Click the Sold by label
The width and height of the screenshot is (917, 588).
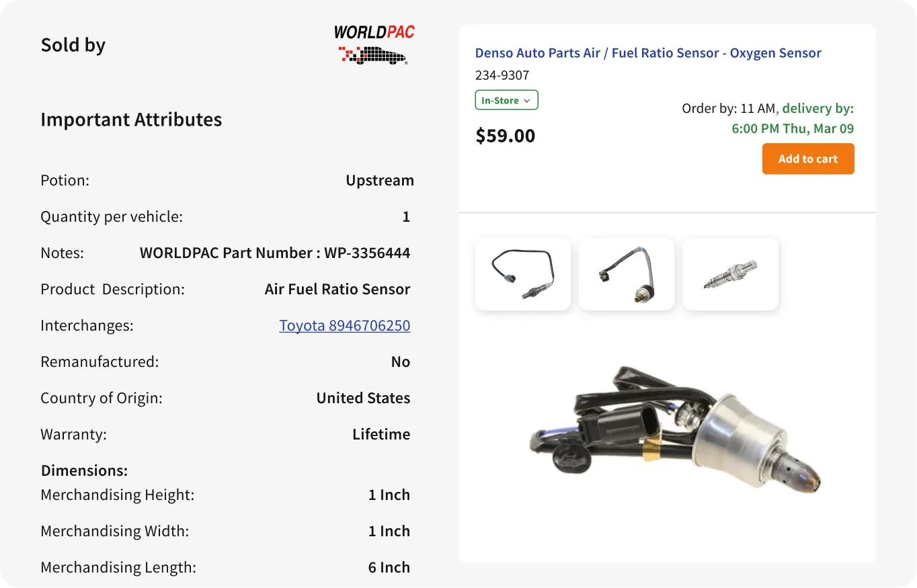[x=73, y=45]
